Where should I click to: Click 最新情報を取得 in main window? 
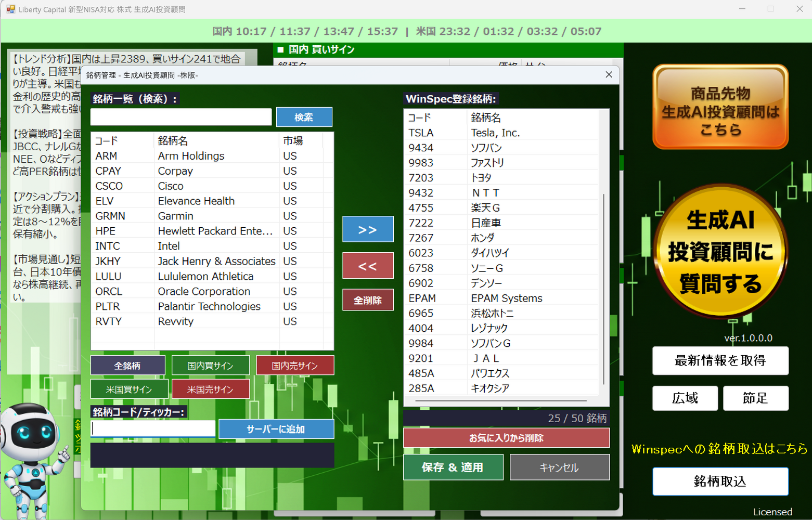[720, 360]
